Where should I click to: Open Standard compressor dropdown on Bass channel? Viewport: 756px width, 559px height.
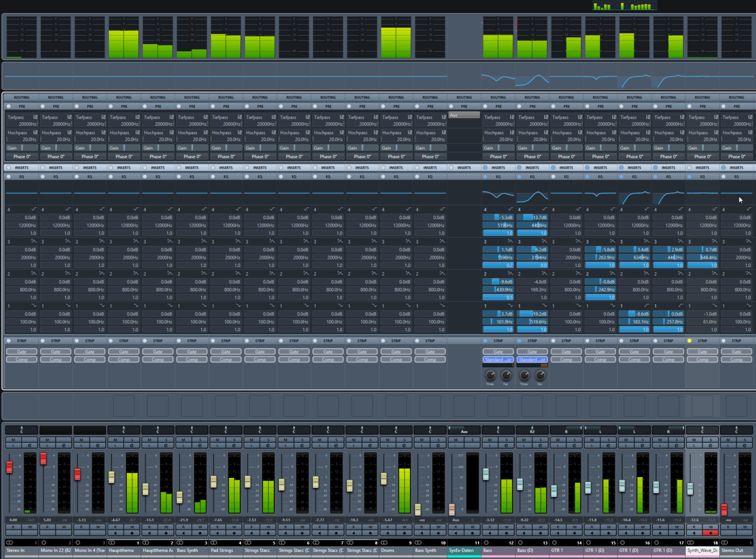coord(498,360)
